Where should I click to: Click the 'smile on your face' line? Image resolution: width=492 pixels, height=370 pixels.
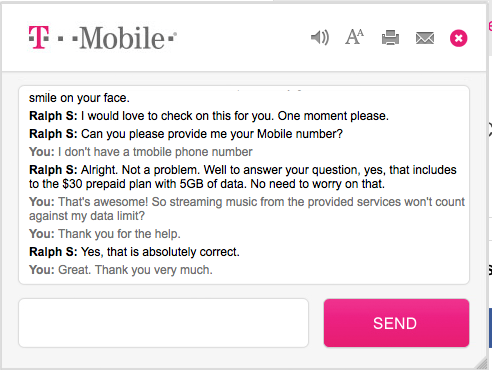point(79,98)
